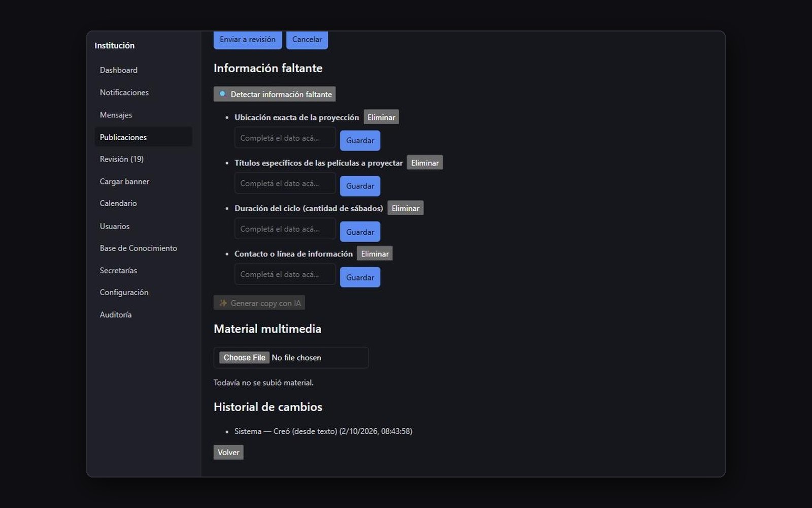
Task: Select Publicaciones in sidebar
Action: point(143,137)
